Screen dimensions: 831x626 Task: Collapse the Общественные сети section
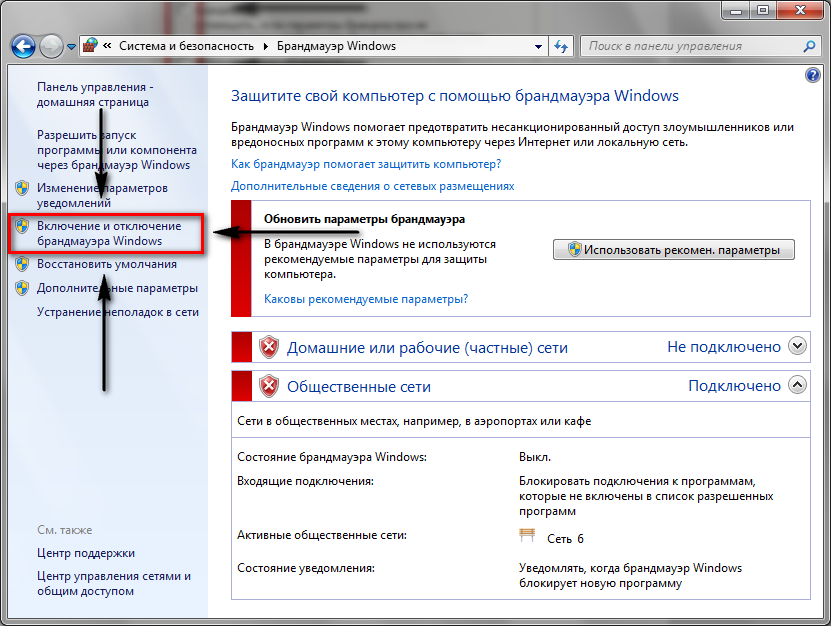(x=797, y=384)
